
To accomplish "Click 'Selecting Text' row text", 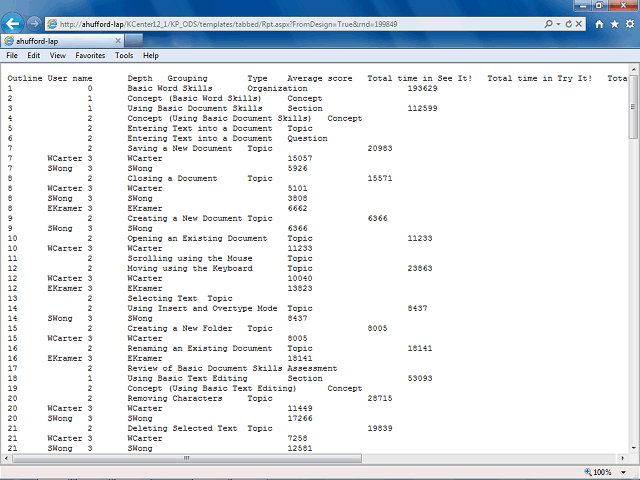I will [162, 298].
